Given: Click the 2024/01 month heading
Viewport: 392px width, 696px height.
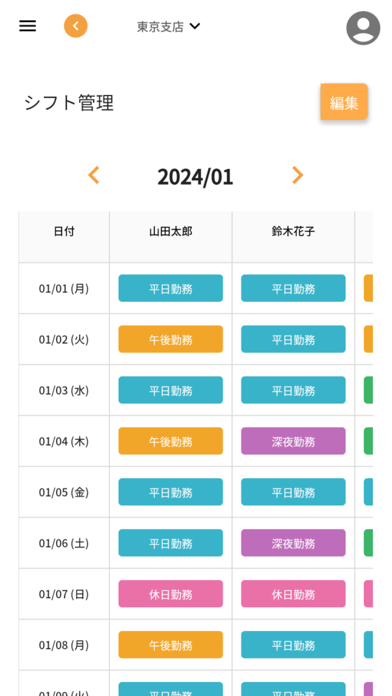Looking at the screenshot, I should (195, 177).
